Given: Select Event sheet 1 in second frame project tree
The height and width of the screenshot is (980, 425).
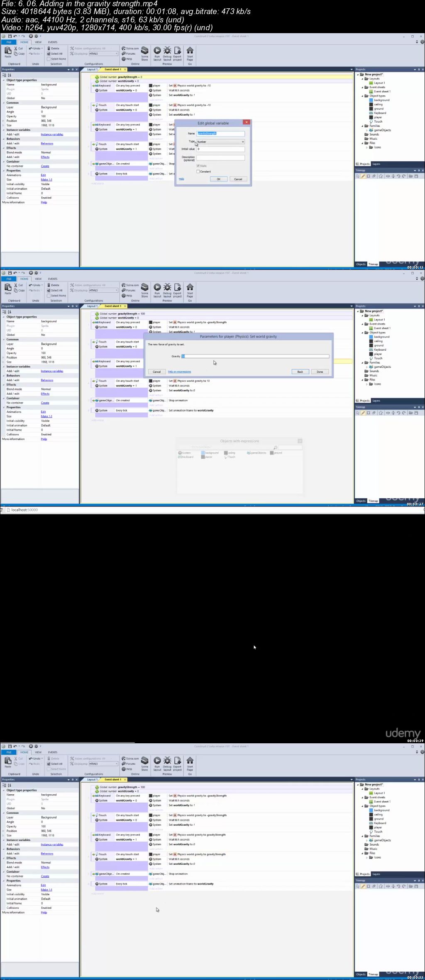Looking at the screenshot, I should [x=382, y=328].
